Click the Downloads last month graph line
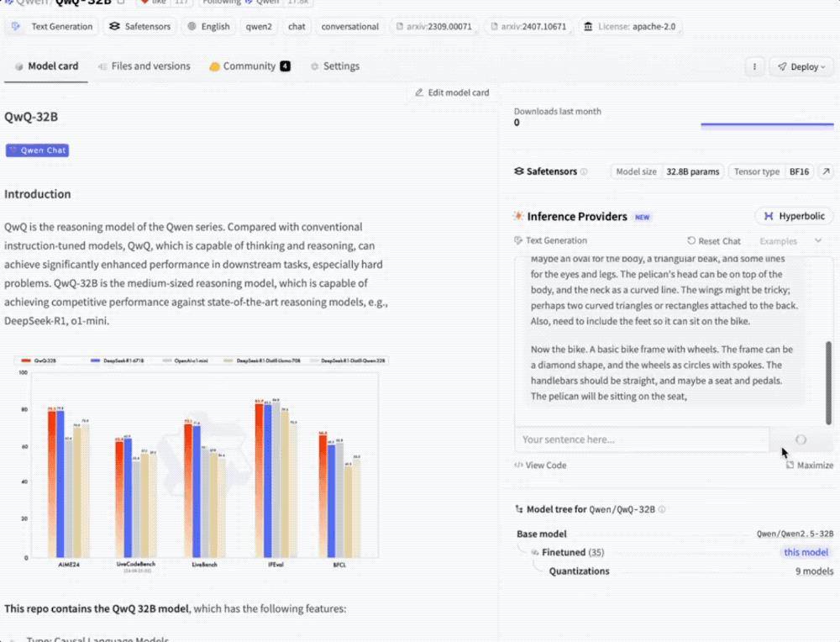This screenshot has width=840, height=642. click(767, 125)
